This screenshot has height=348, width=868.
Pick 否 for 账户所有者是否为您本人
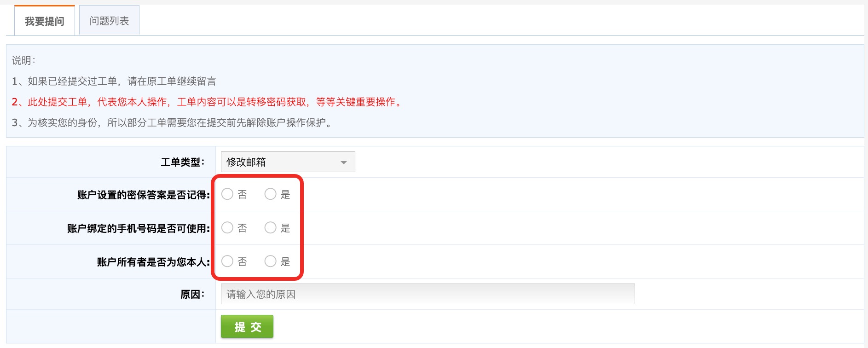click(x=227, y=261)
